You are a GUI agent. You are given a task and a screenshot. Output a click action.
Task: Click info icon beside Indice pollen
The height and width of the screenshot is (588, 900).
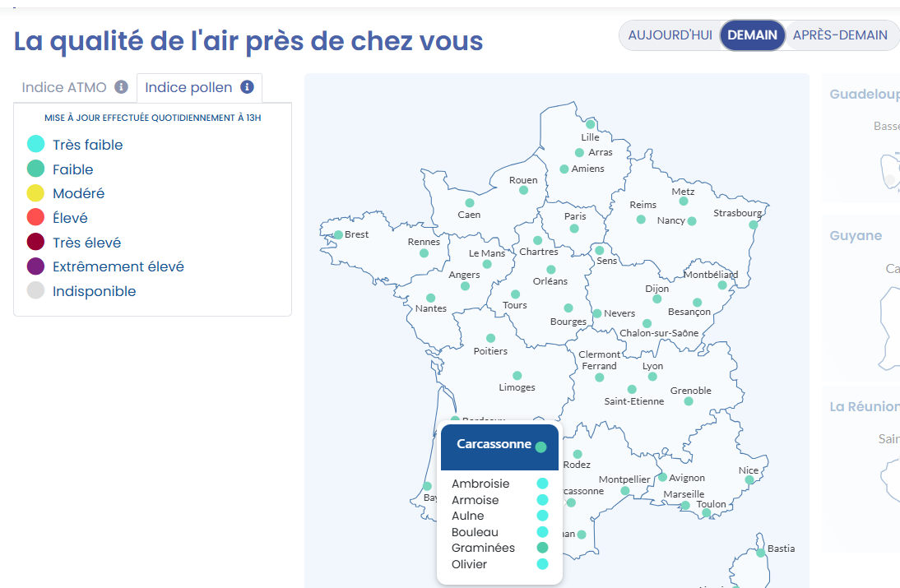point(247,86)
